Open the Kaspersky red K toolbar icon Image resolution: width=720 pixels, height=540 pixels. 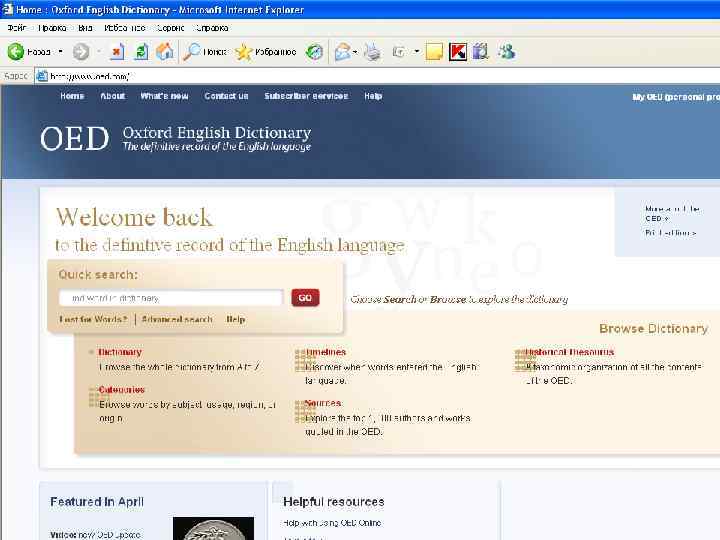458,52
